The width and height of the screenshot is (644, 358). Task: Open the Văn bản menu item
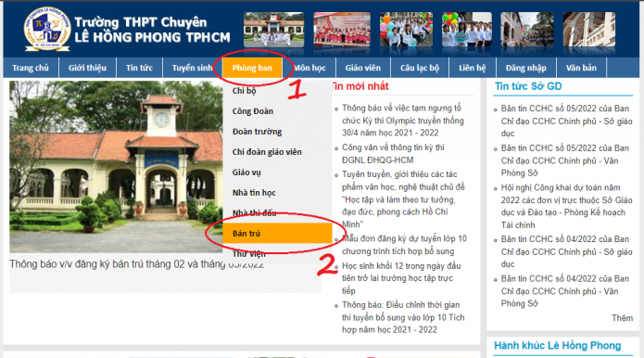coord(581,68)
